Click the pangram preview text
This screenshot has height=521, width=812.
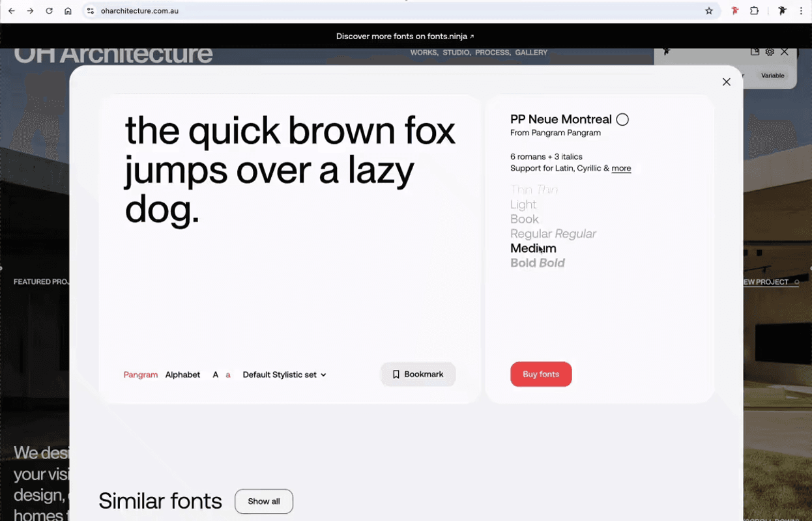[290, 171]
